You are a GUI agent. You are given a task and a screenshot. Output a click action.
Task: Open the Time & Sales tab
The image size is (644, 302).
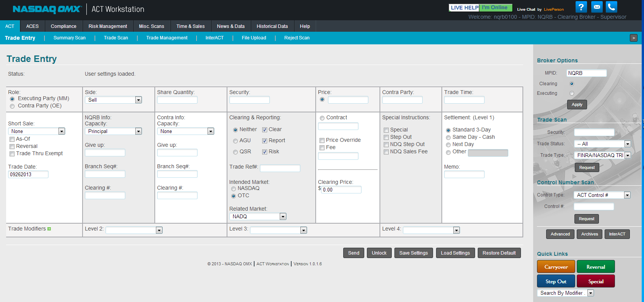pyautogui.click(x=191, y=26)
